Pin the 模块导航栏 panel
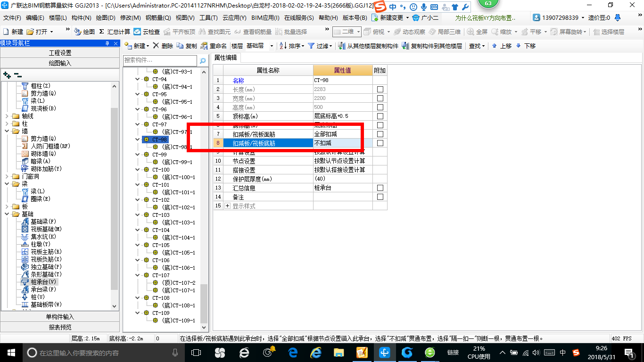The width and height of the screenshot is (644, 362). tap(107, 43)
